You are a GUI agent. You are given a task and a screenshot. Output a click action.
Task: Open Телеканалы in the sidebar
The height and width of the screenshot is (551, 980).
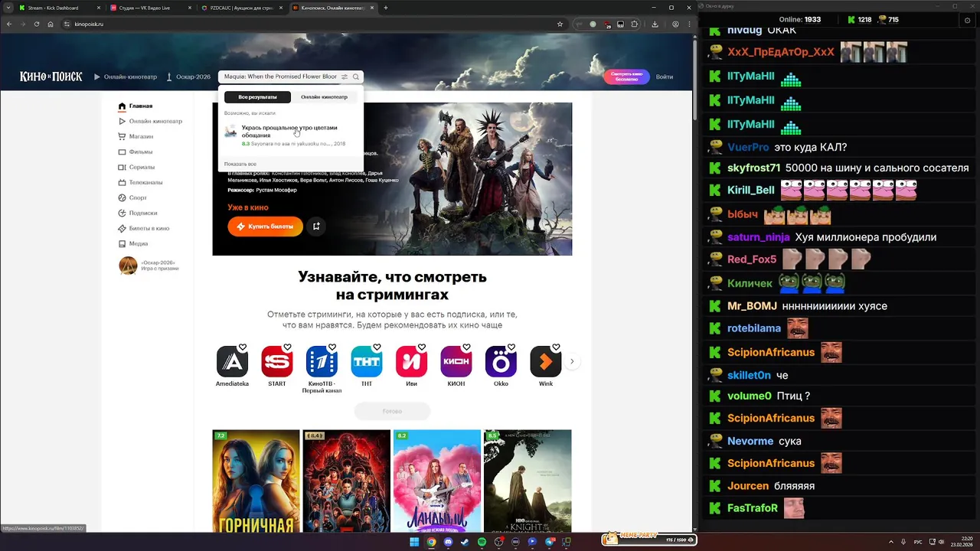coord(140,182)
